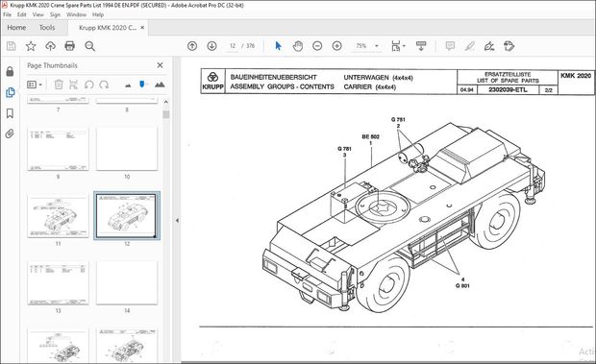
Task: Add document to starred with star icon
Action: coord(31,46)
